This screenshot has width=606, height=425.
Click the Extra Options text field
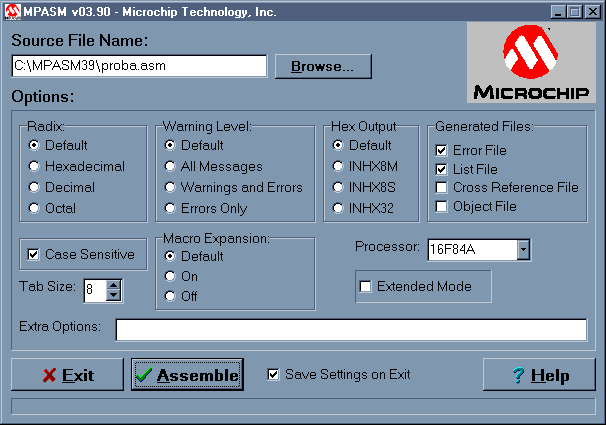point(351,330)
